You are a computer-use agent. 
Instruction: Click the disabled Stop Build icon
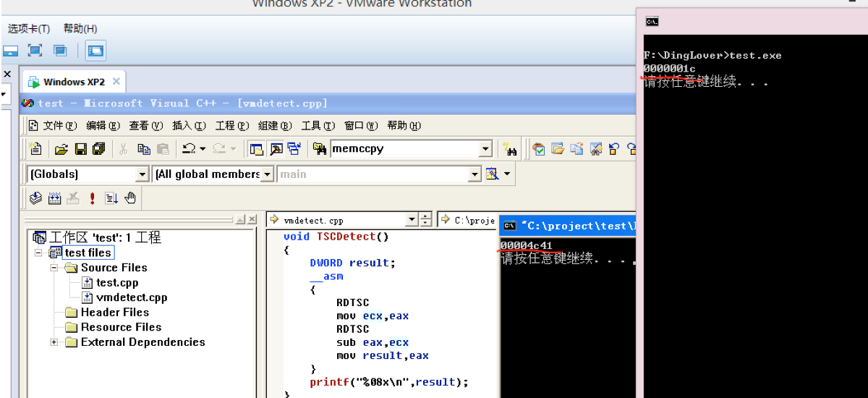click(x=73, y=198)
